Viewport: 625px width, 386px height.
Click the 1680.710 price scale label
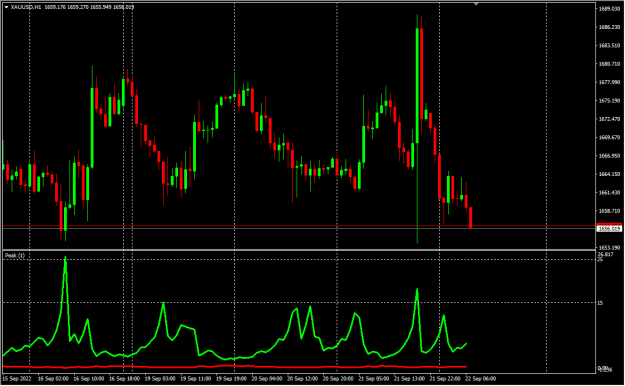click(x=609, y=64)
